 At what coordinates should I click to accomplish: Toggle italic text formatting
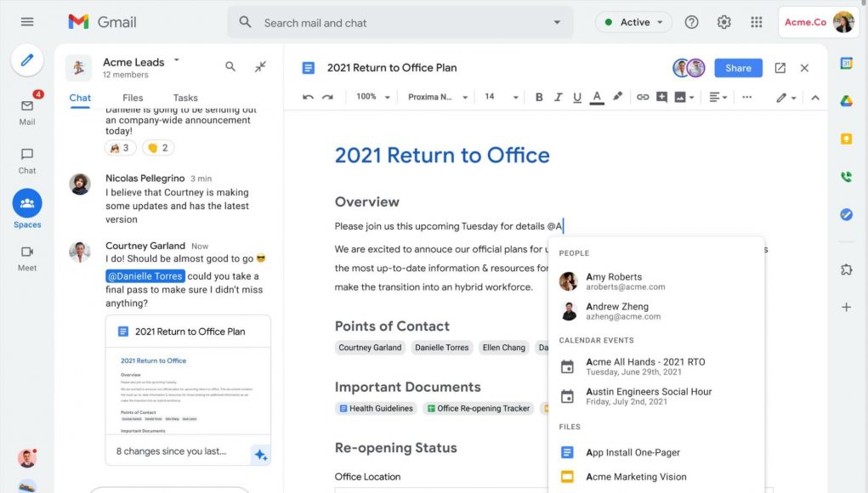tap(558, 97)
